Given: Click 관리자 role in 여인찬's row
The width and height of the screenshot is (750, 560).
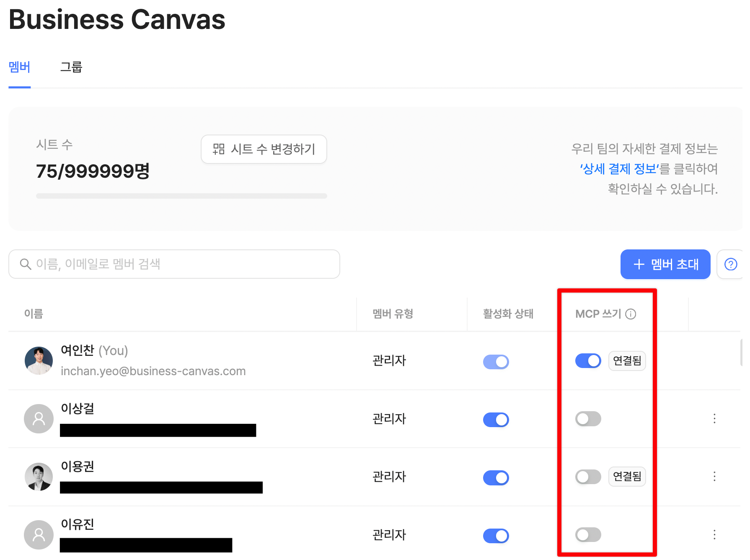Looking at the screenshot, I should [389, 360].
